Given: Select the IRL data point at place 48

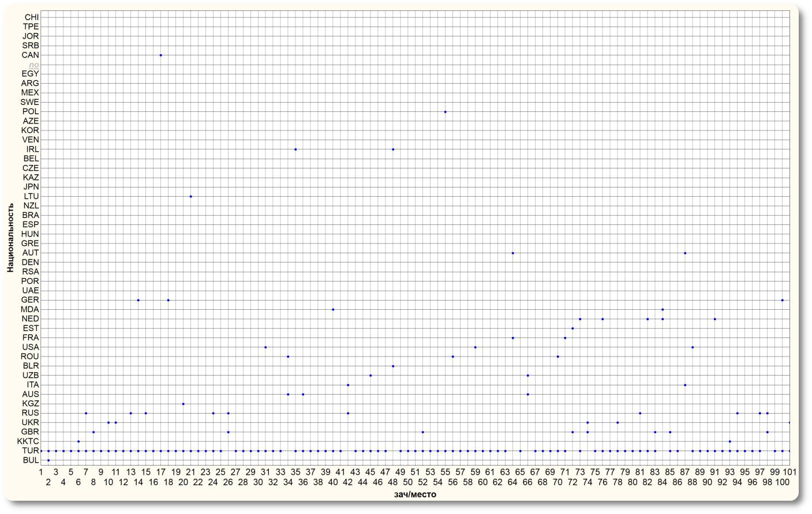Looking at the screenshot, I should pos(393,149).
